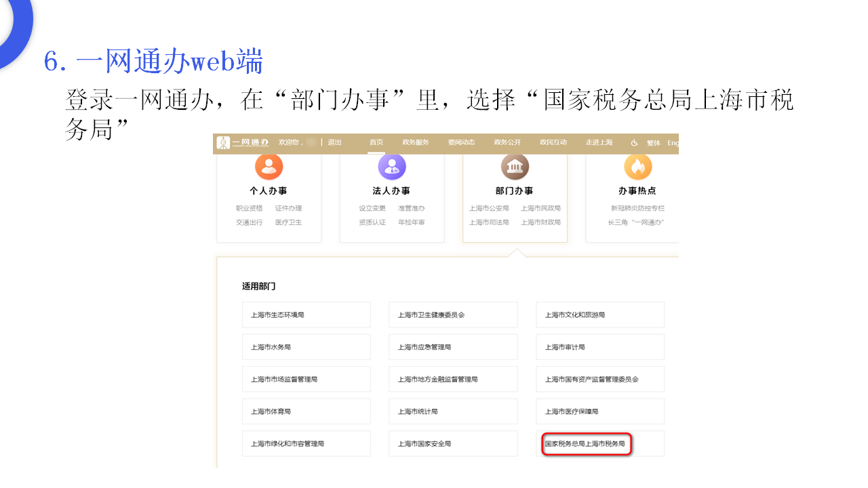
Task: Click the 上海市民政局 link
Action: pos(541,208)
